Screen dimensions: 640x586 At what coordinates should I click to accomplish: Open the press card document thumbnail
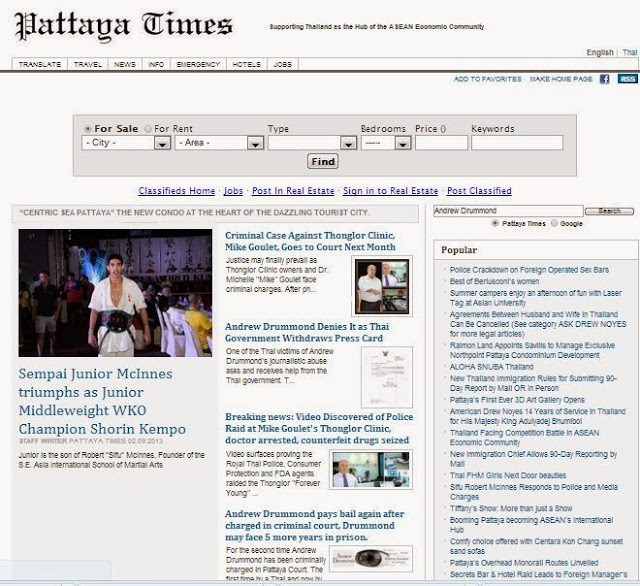[x=387, y=377]
